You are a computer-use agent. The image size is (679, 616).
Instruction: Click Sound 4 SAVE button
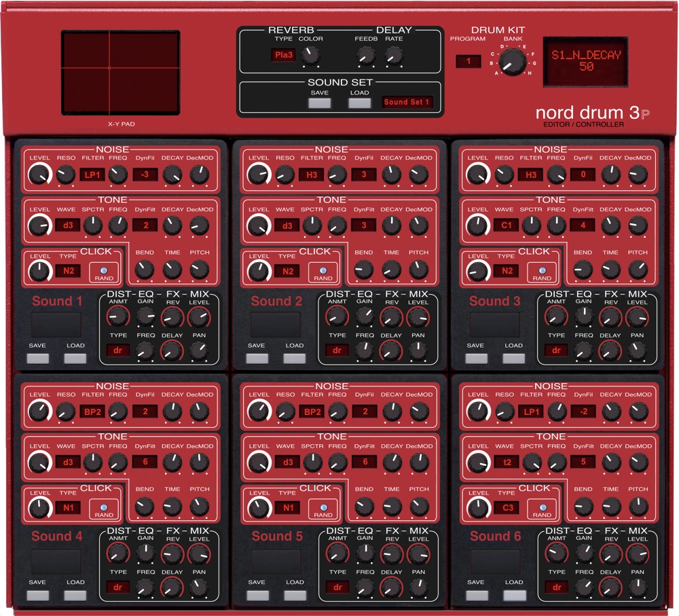(37, 595)
